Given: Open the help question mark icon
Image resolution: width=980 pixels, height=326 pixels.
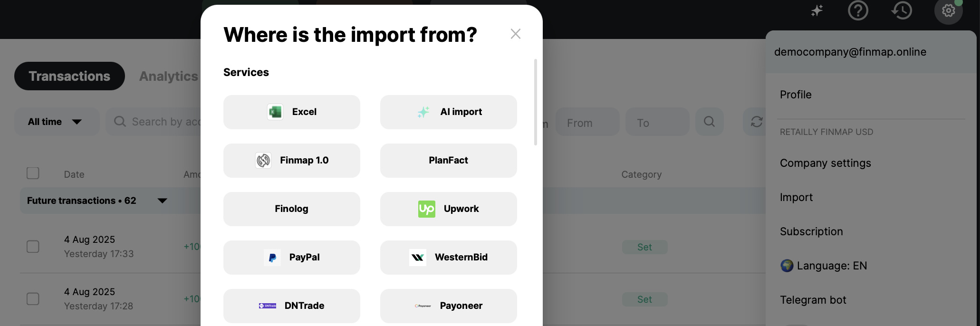Looking at the screenshot, I should tap(858, 10).
